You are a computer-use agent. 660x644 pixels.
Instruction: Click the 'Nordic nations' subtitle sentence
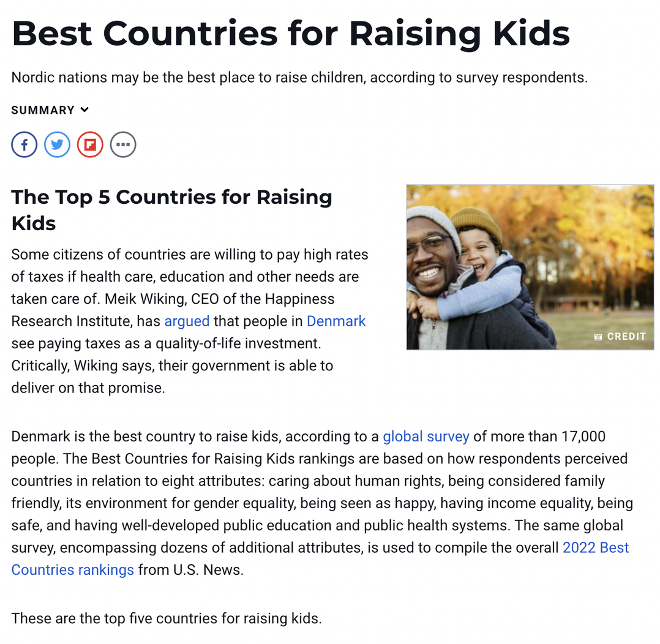coord(299,78)
